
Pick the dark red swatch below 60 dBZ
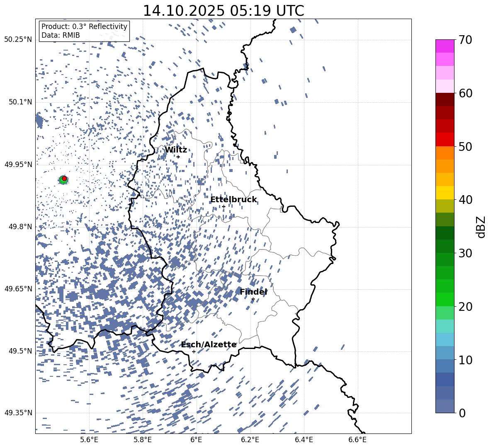pyautogui.click(x=445, y=99)
